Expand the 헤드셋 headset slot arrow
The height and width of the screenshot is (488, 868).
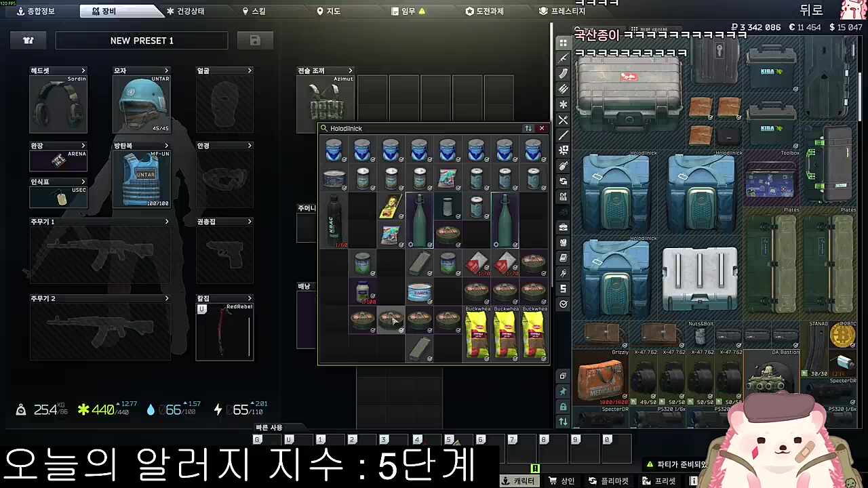pos(83,70)
